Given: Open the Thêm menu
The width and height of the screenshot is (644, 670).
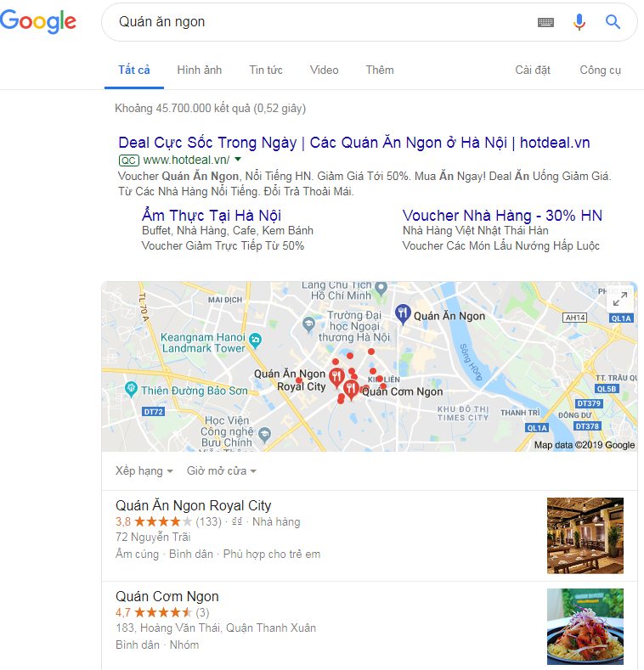Looking at the screenshot, I should pyautogui.click(x=380, y=70).
